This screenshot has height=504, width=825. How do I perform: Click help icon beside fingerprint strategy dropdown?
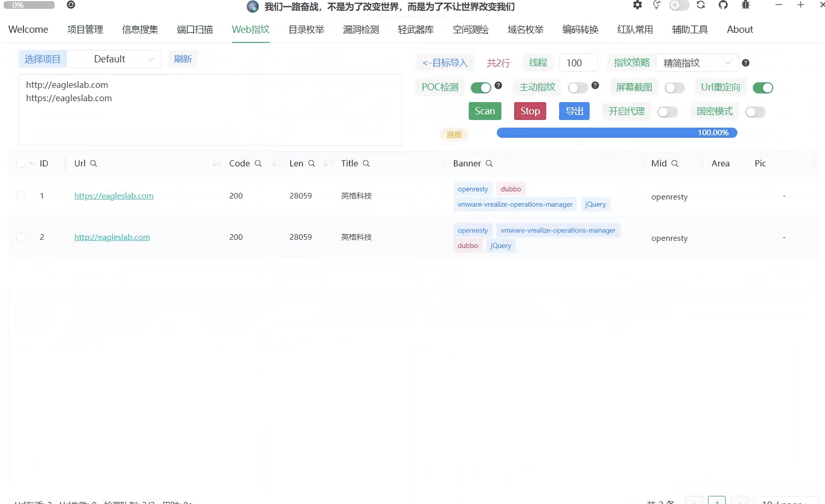click(745, 63)
